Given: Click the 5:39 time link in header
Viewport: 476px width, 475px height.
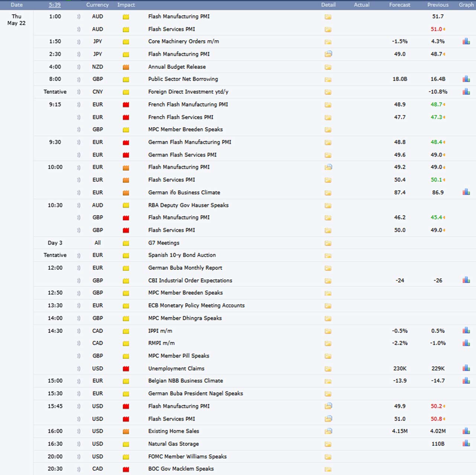Looking at the screenshot, I should point(55,5).
